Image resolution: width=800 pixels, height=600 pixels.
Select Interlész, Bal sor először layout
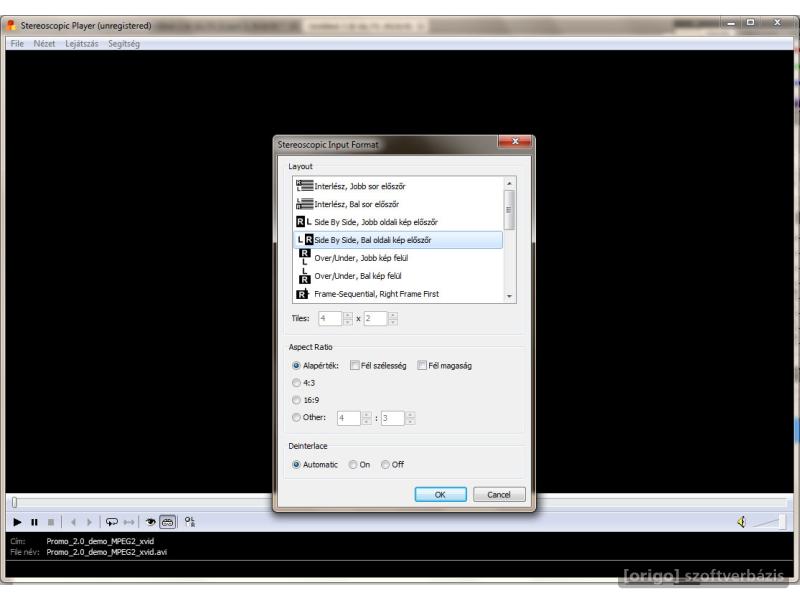[x=398, y=204]
